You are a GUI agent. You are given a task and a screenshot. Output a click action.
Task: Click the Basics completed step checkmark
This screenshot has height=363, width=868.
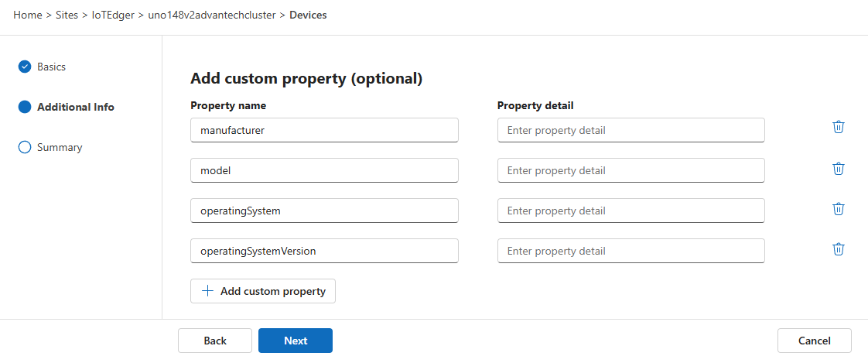pos(25,67)
